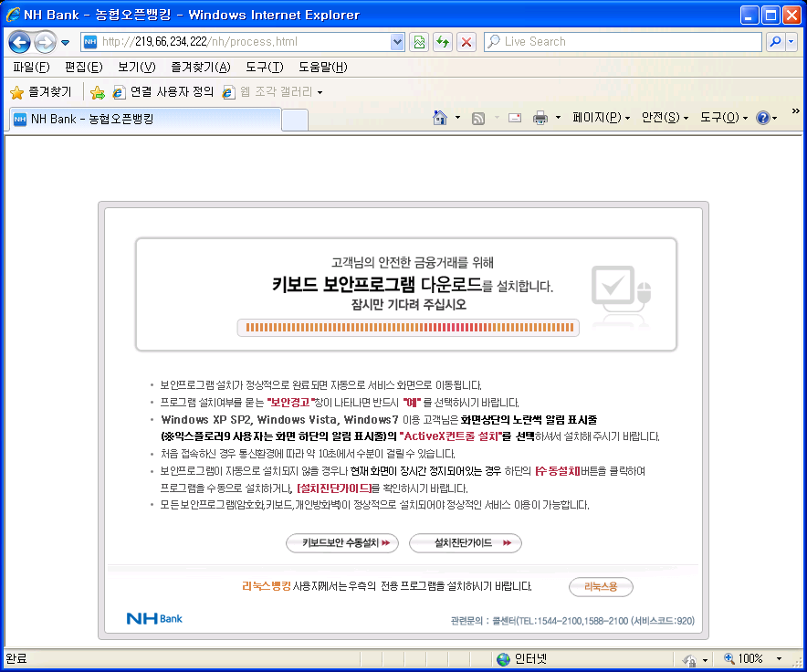Open the 안전(S) command menu
The image size is (807, 672).
pos(665,118)
